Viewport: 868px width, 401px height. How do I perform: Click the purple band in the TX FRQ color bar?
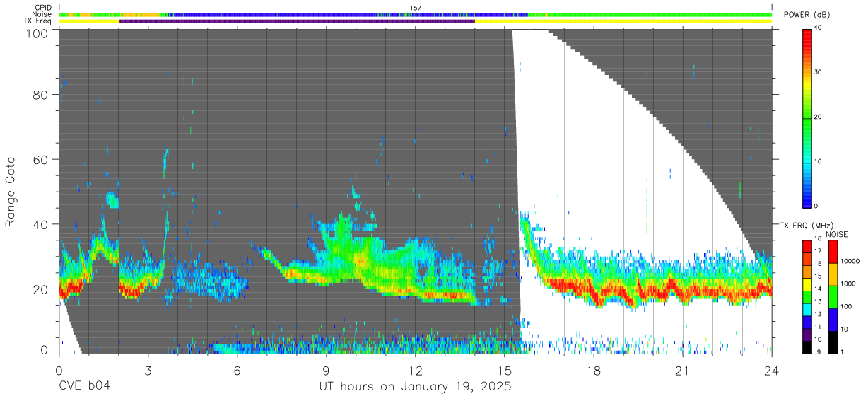pos(807,335)
